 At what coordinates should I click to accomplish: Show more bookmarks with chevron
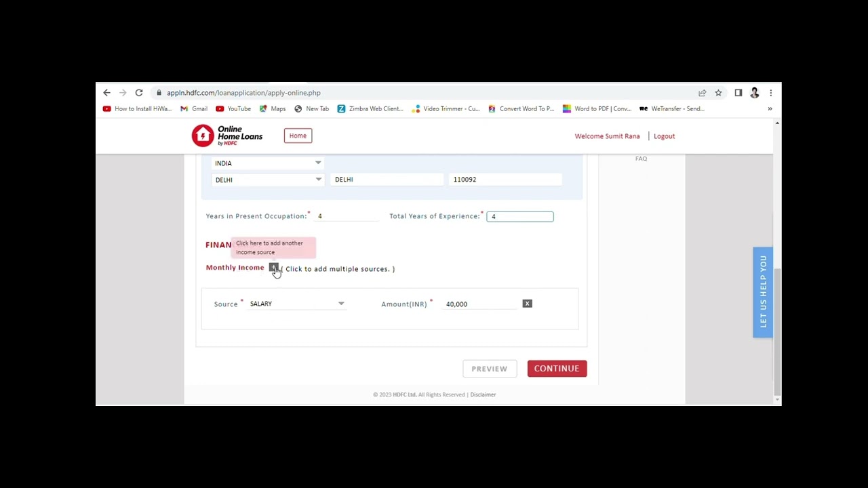point(770,108)
